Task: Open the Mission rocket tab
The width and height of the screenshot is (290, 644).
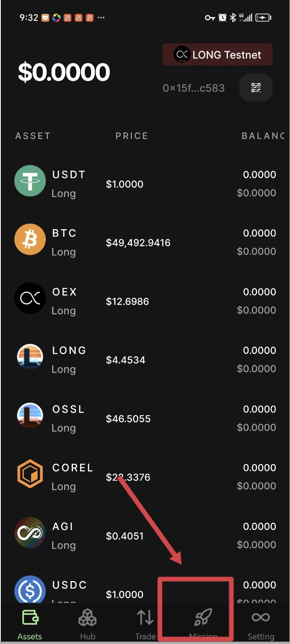Action: click(x=203, y=624)
